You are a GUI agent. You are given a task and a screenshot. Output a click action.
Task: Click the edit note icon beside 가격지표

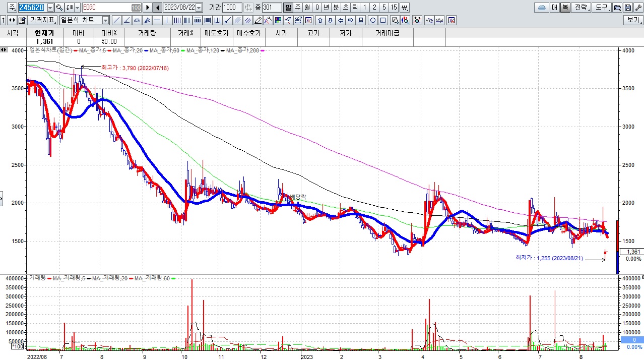point(22,20)
